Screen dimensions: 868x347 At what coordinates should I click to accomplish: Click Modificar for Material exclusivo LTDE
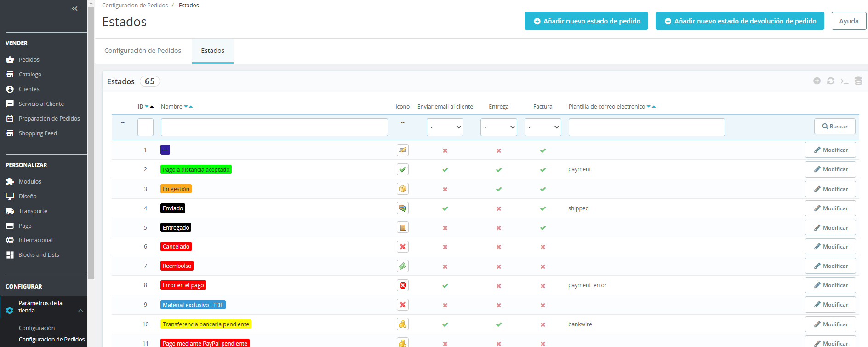[x=830, y=305]
